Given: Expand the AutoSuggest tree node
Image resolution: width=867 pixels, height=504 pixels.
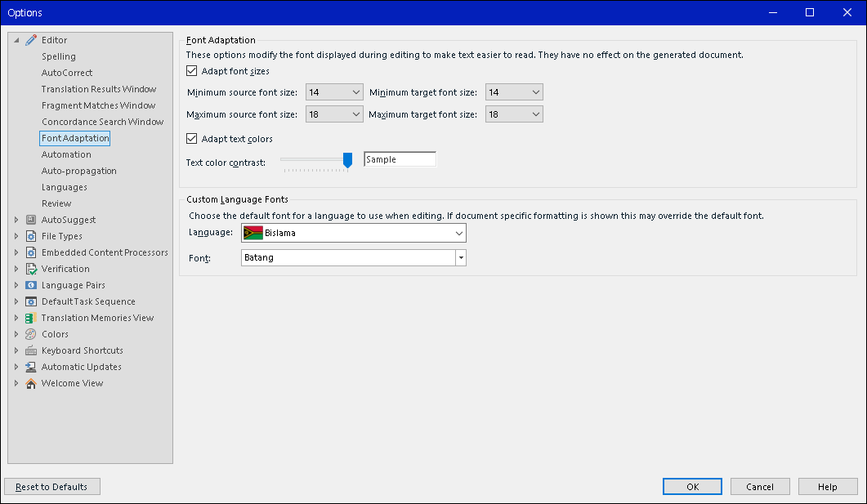Looking at the screenshot, I should pyautogui.click(x=15, y=219).
